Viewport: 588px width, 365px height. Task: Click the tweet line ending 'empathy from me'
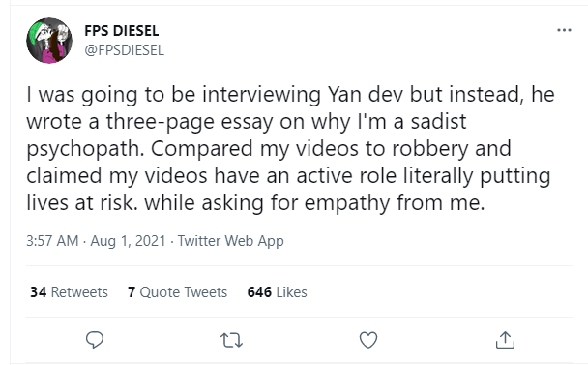click(x=255, y=203)
